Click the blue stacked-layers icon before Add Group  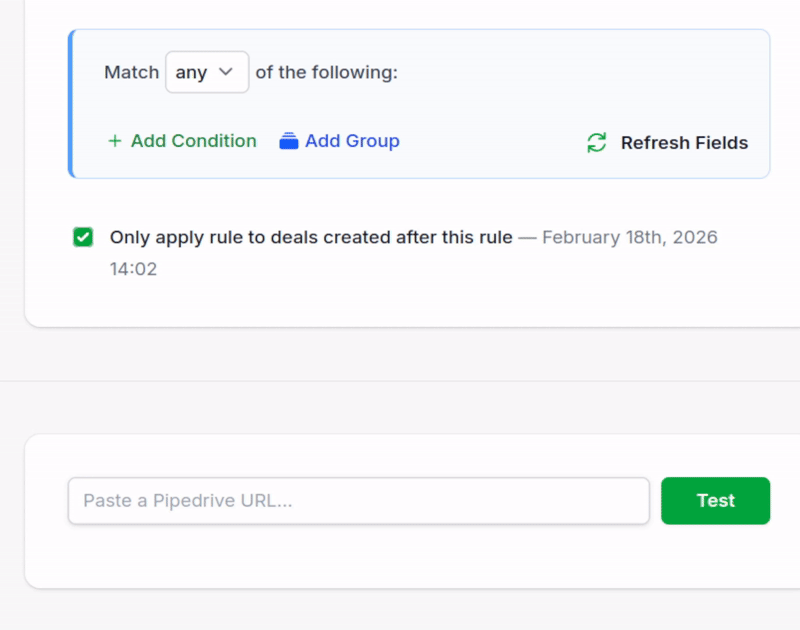click(x=287, y=142)
